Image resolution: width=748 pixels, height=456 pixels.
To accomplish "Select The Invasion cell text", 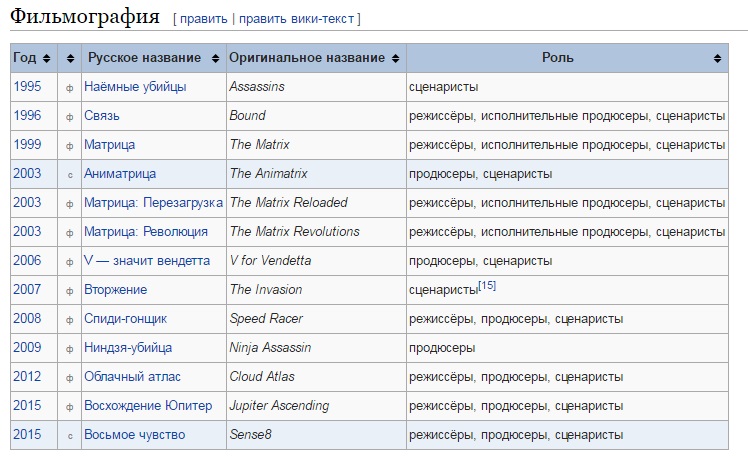I will pos(266,290).
